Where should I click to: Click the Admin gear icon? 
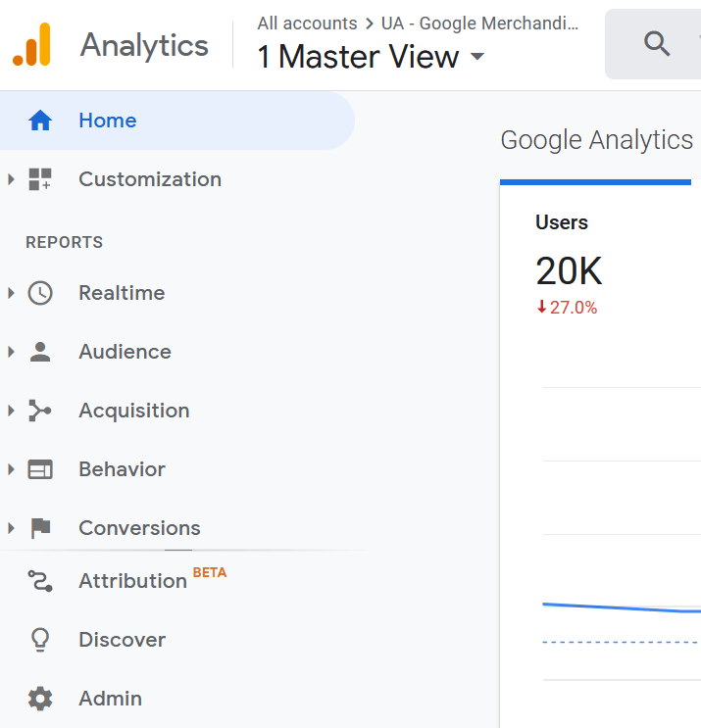(x=40, y=699)
